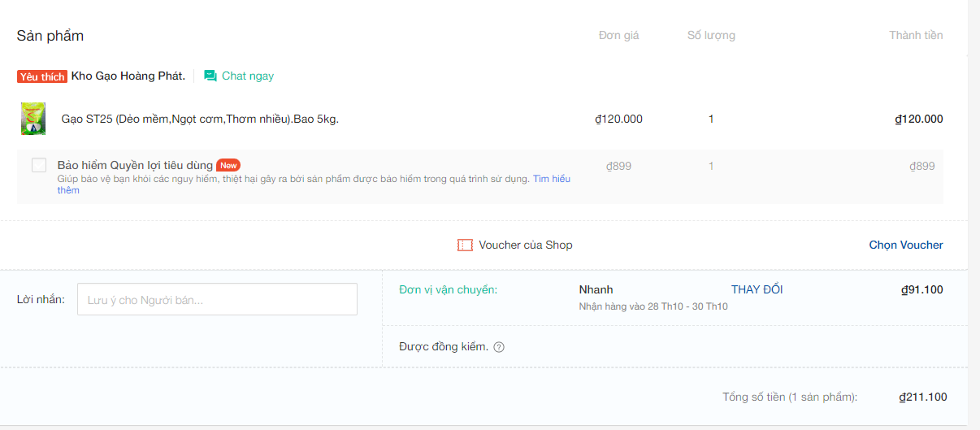
Task: Click the ₫211.100 order total
Action: pos(922,397)
